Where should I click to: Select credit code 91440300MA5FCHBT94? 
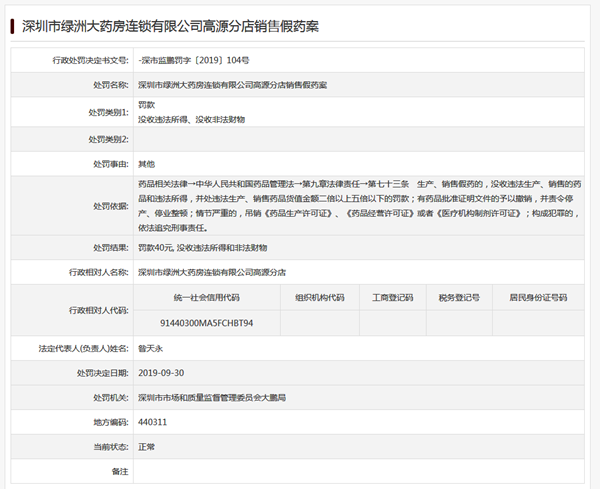206,324
